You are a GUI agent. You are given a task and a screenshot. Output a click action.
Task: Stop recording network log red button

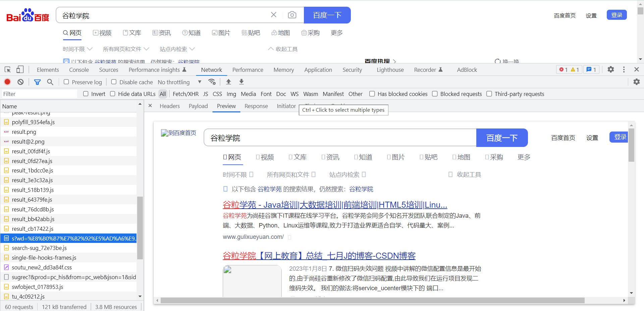7,82
